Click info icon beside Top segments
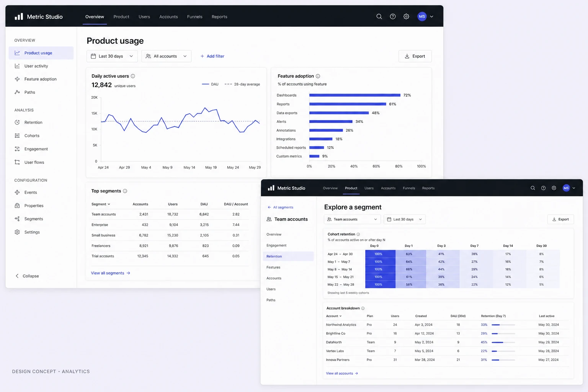Viewport: 588px width, 392px height. pyautogui.click(x=125, y=191)
